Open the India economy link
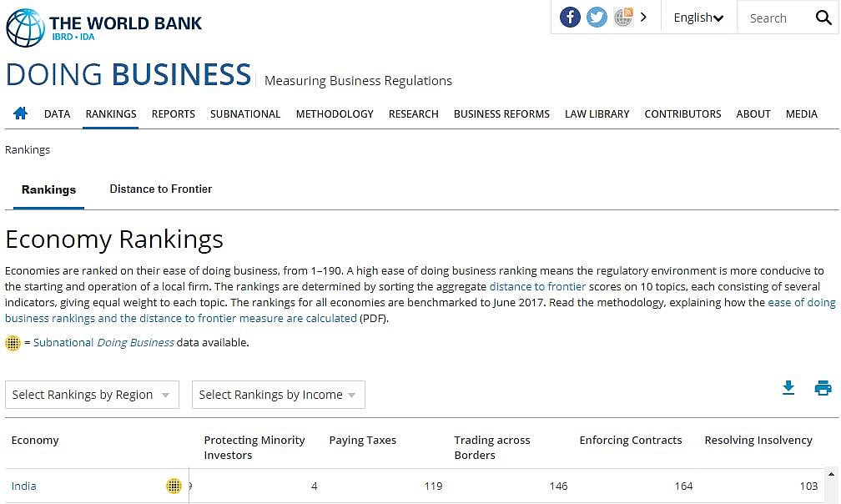The height and width of the screenshot is (504, 841). (24, 486)
